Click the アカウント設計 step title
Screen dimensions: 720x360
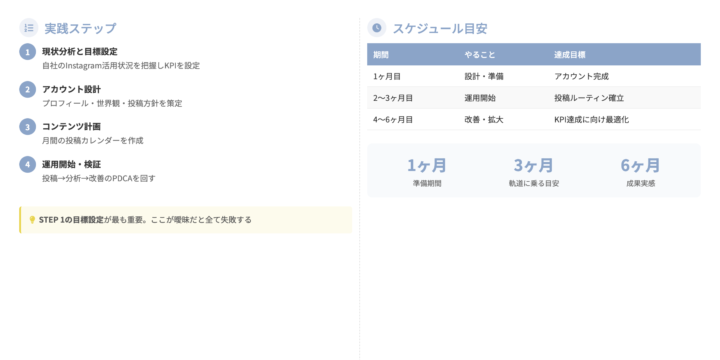(71, 89)
